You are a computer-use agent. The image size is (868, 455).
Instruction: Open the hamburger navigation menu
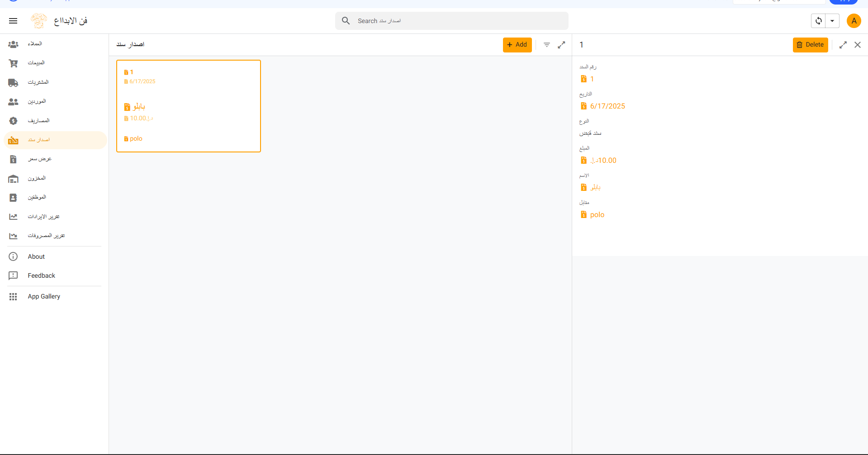pos(13,21)
